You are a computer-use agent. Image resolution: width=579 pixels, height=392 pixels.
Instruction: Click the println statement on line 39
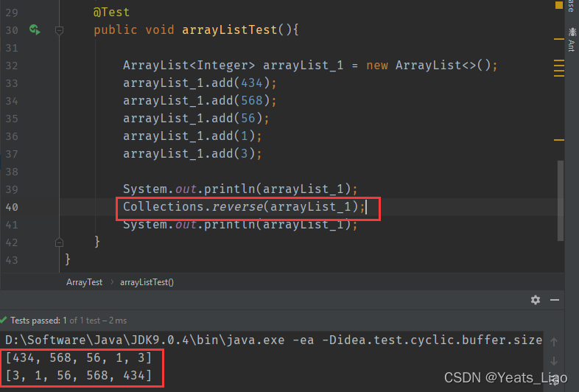click(x=240, y=189)
